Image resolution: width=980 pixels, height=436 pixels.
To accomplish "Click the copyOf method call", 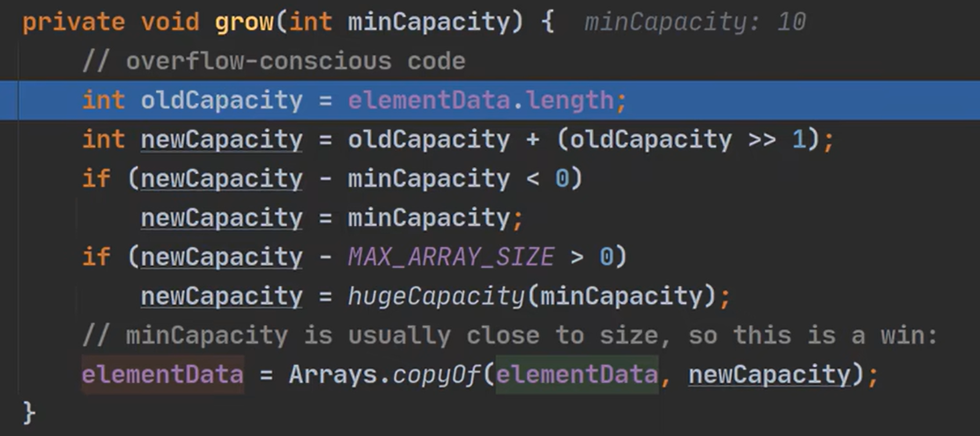I will 437,375.
